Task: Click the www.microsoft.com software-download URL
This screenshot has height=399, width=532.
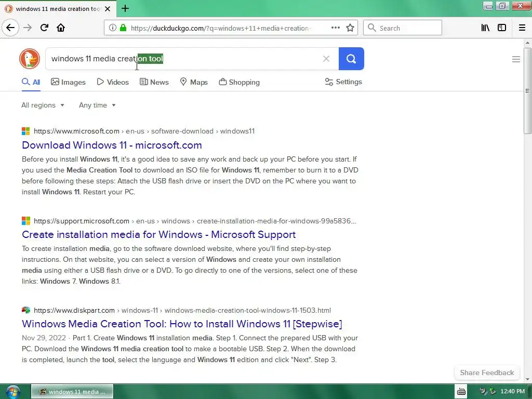Action: pos(144,131)
